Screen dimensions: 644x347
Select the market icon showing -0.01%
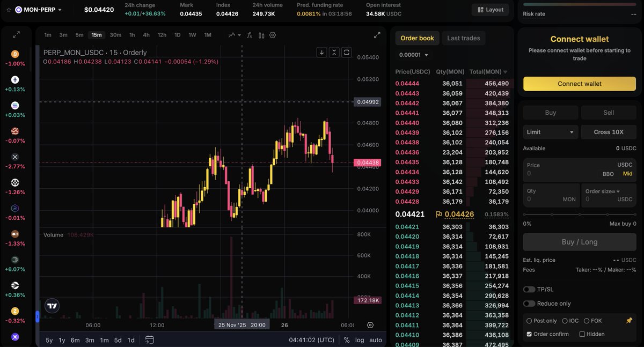(x=15, y=208)
